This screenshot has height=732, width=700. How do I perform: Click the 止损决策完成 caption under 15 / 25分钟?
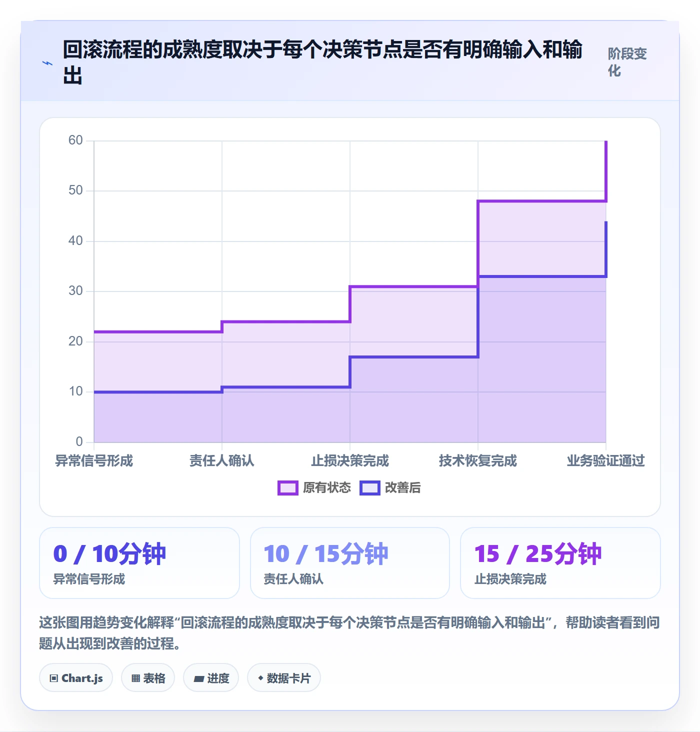coord(510,579)
